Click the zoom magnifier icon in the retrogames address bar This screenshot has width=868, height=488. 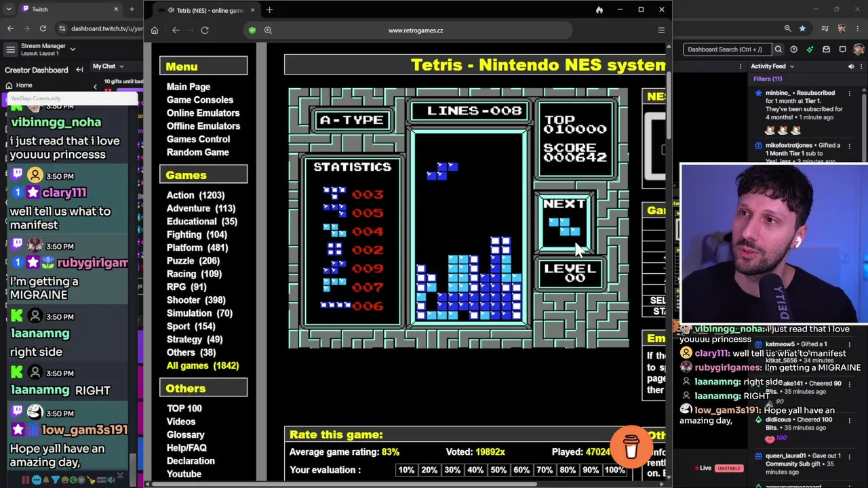pos(268,30)
